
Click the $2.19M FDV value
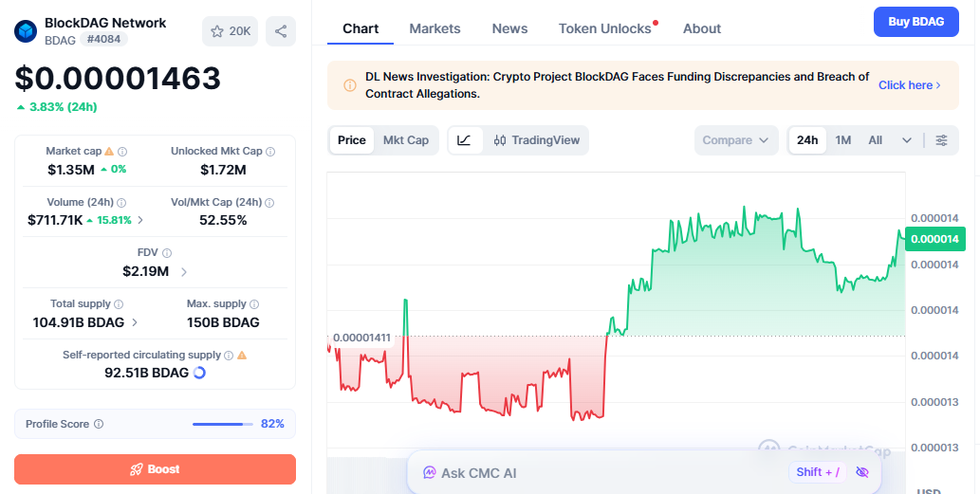(x=146, y=272)
